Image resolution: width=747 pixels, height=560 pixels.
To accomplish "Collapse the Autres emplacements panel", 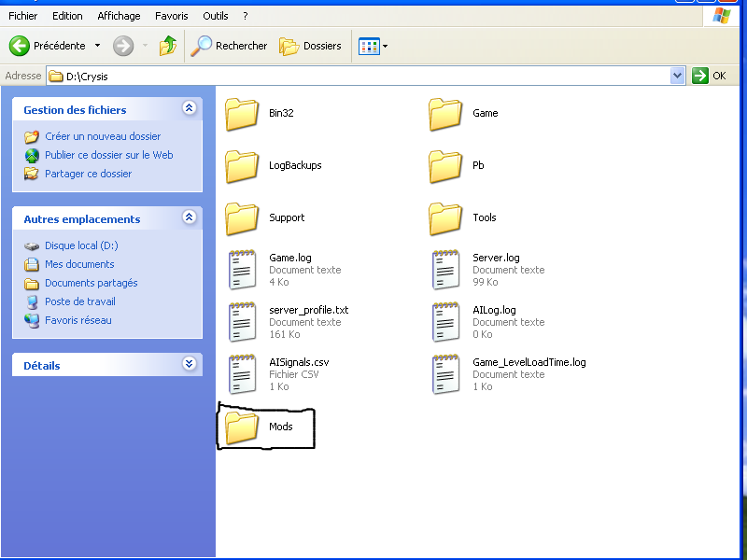I will click(190, 217).
